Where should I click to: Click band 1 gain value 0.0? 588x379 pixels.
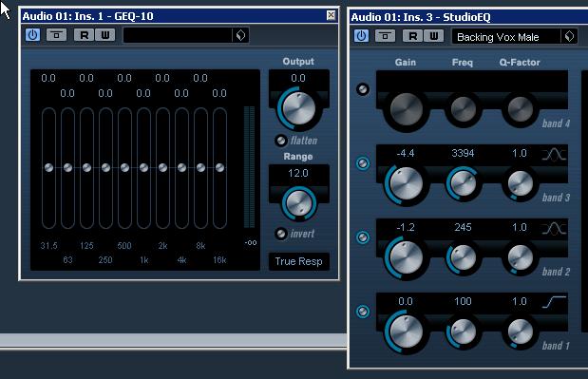coord(406,301)
